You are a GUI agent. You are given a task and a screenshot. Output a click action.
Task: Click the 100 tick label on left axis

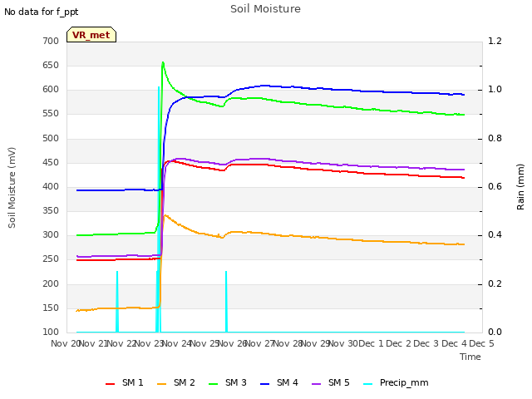(51, 332)
